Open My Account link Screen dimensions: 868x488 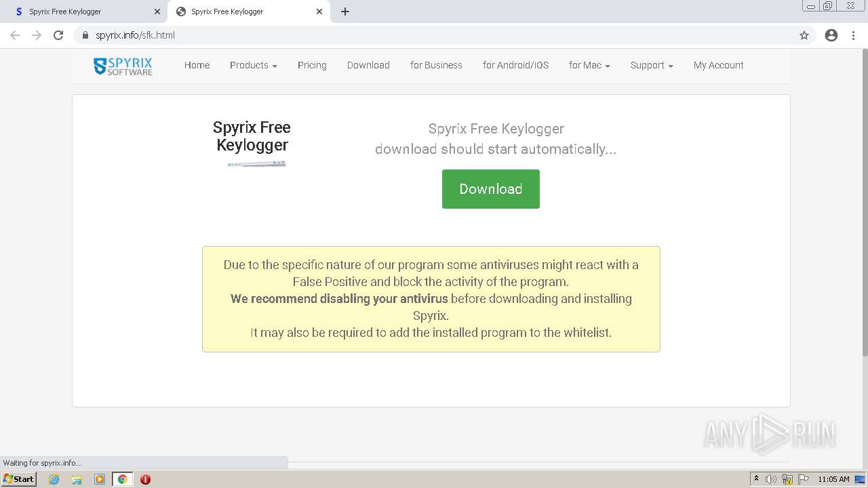coord(718,65)
